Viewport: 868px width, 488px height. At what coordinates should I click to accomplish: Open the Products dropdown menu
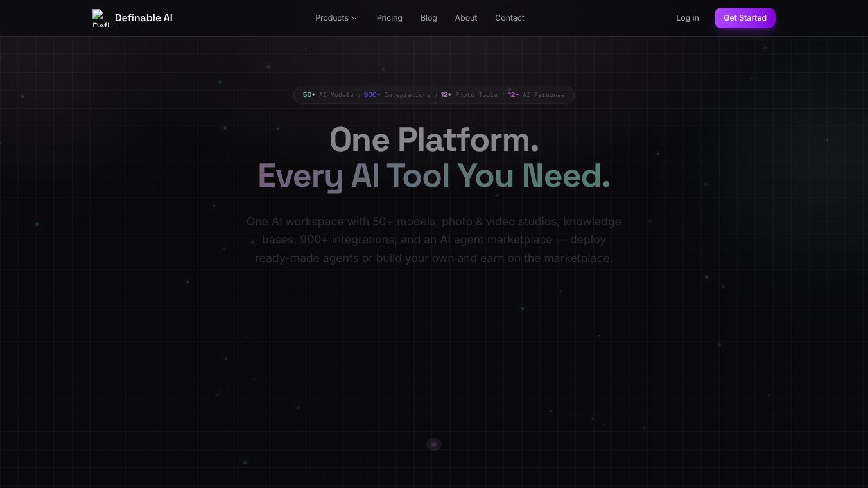coord(332,18)
